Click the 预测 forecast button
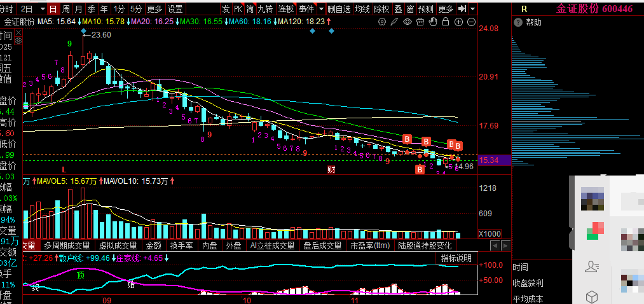Screen dimensions: 644x304 tap(426, 9)
